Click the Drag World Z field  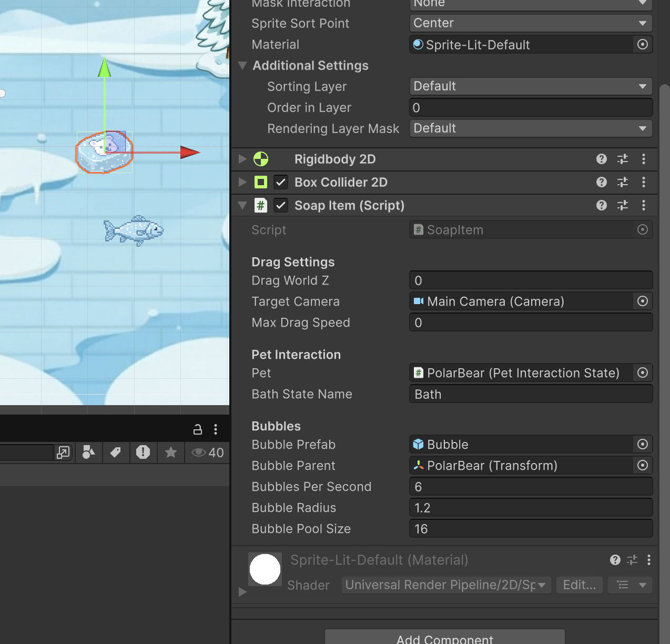pyautogui.click(x=531, y=280)
